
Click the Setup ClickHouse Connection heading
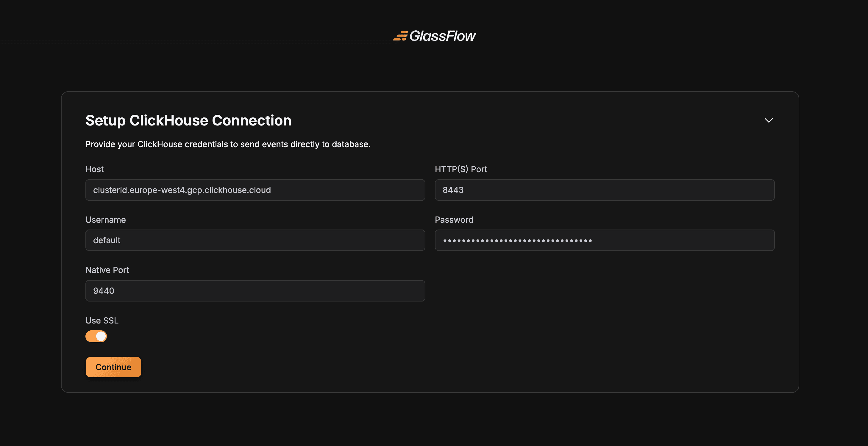tap(188, 120)
